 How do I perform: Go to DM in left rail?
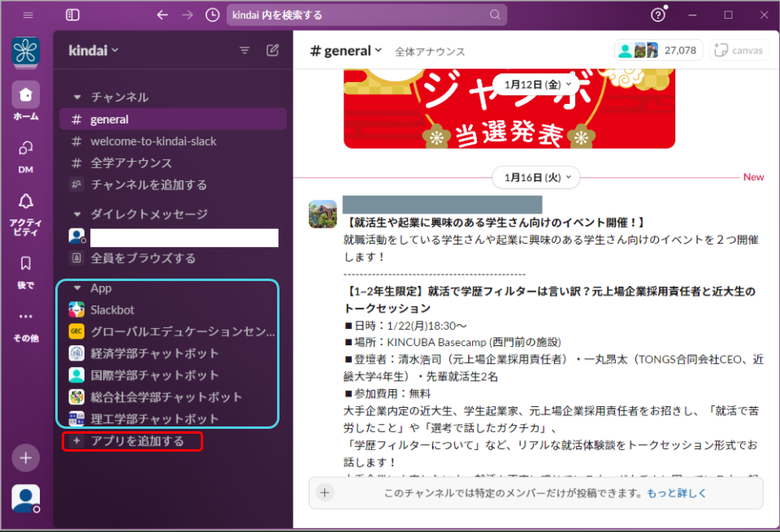(x=25, y=154)
